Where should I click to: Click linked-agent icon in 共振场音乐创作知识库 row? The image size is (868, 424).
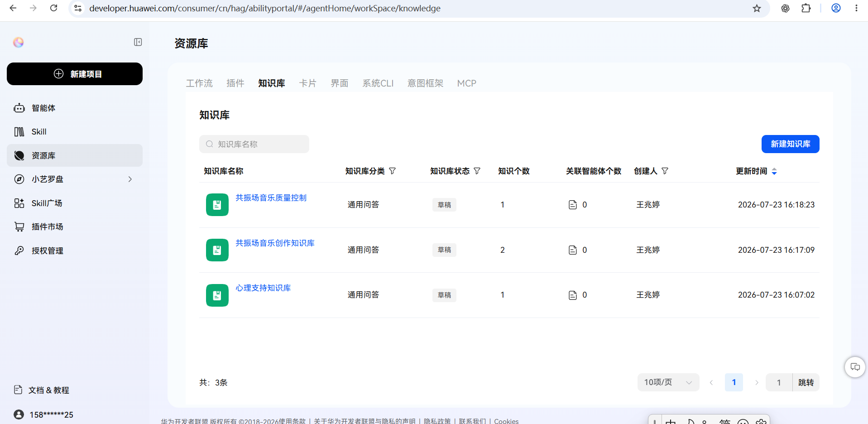click(x=573, y=250)
